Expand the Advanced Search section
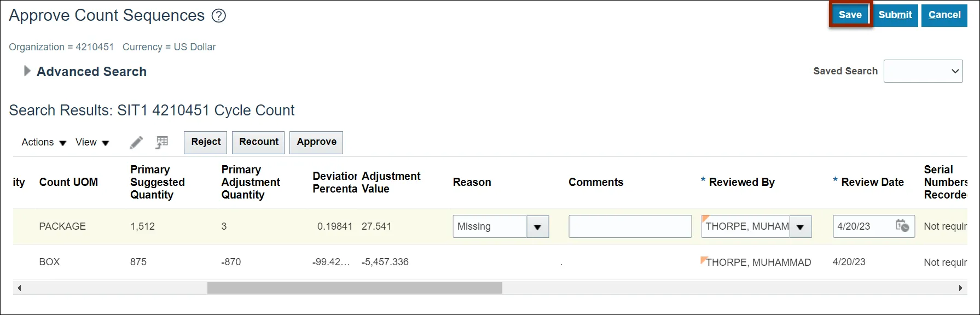This screenshot has height=315, width=980. [x=27, y=71]
